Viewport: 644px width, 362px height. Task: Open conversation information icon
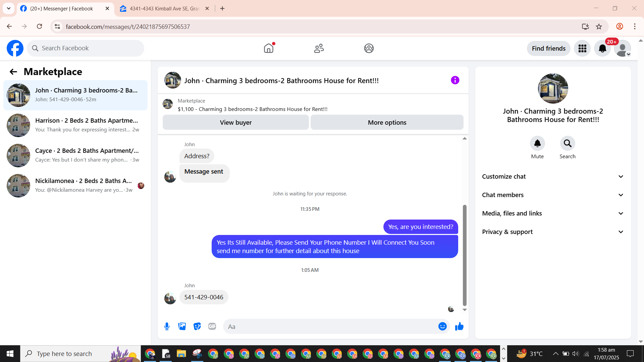[455, 80]
